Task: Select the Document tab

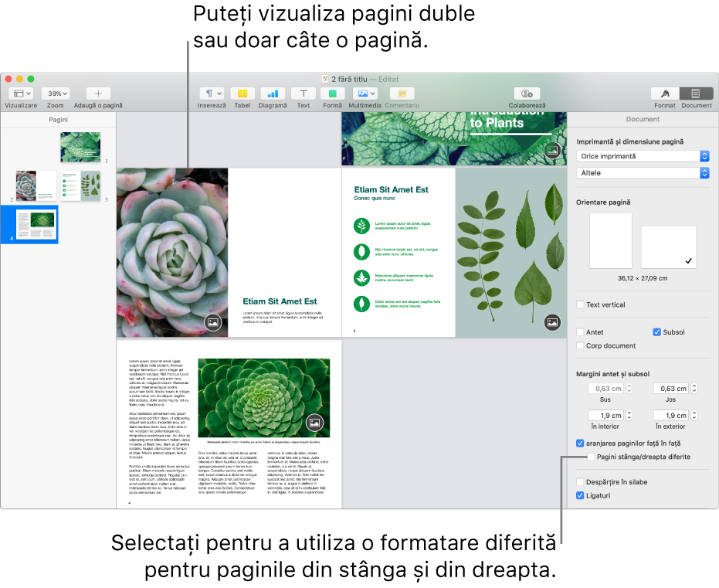Action: (697, 93)
